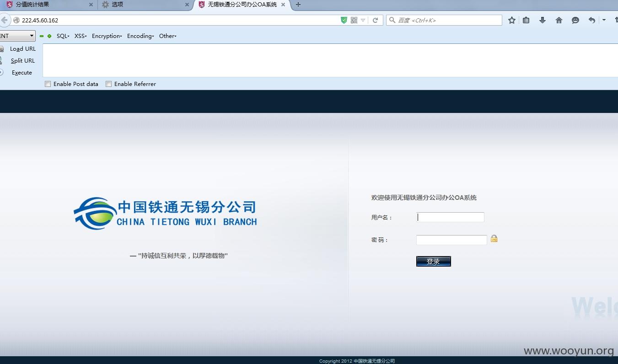Open new tab with plus icon
618x364 pixels.
pyautogui.click(x=298, y=5)
